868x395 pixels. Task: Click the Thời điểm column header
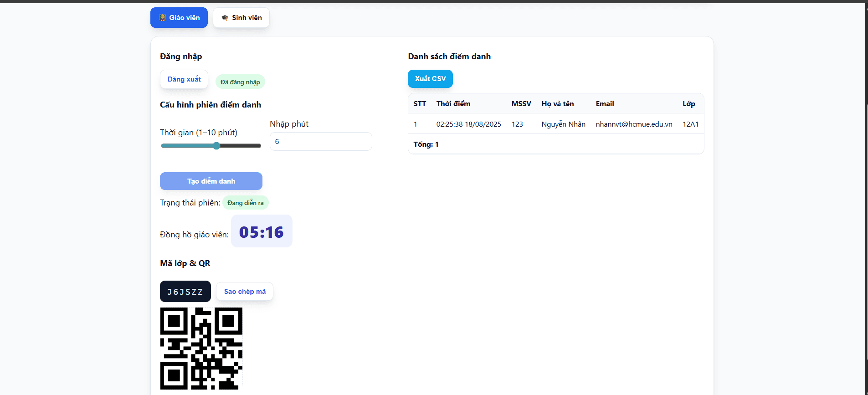(453, 104)
